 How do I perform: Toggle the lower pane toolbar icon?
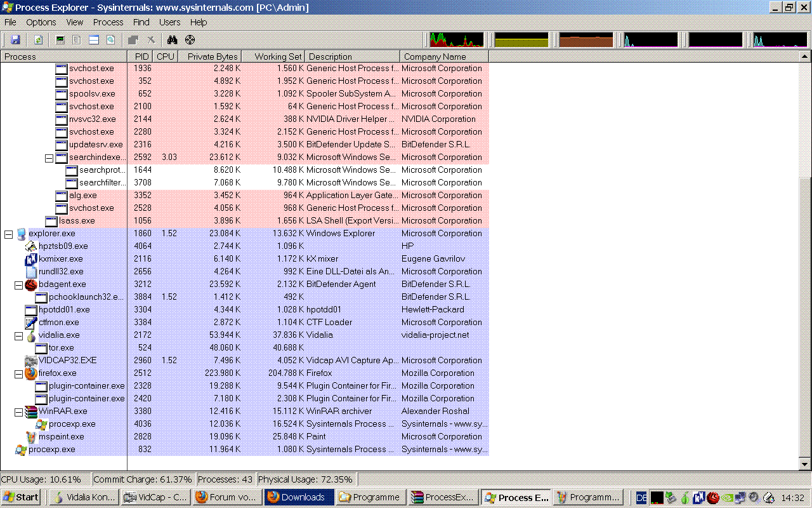[x=94, y=40]
